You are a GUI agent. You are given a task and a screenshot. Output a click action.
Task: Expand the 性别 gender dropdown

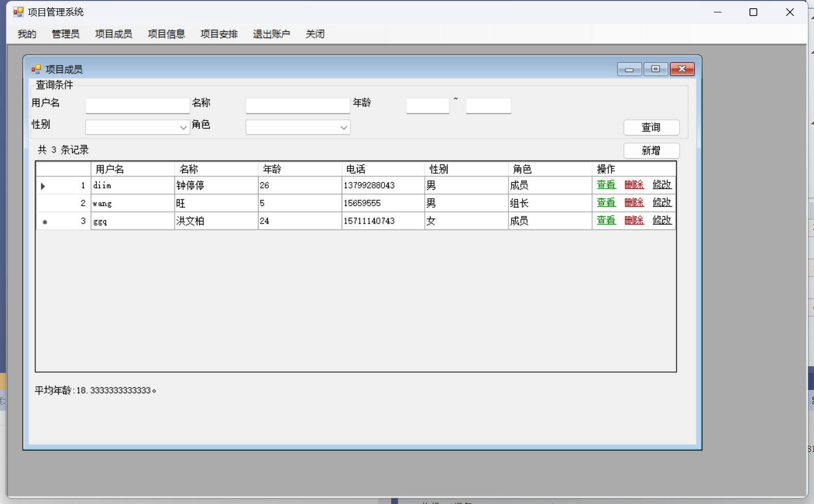point(183,127)
